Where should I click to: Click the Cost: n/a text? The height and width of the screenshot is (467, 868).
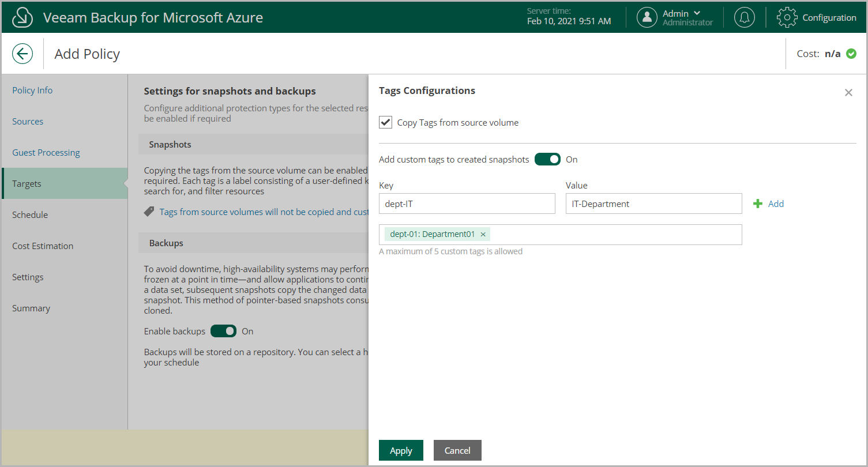pyautogui.click(x=818, y=54)
